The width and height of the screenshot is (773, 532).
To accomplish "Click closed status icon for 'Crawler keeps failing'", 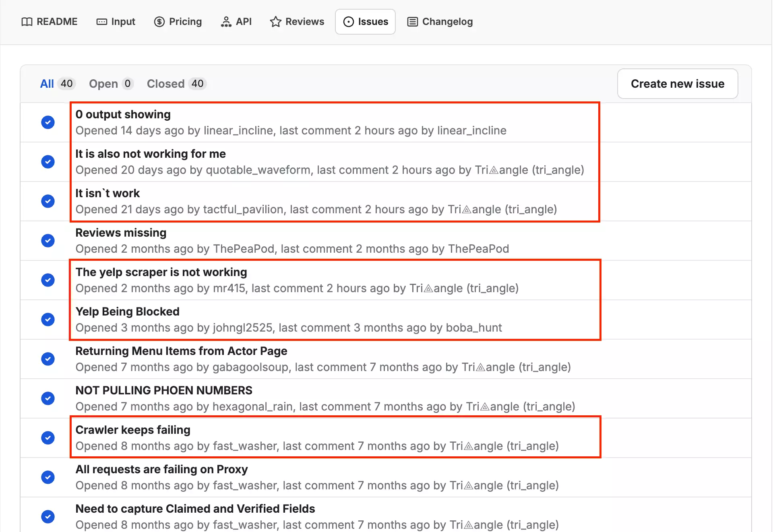I will click(x=48, y=438).
